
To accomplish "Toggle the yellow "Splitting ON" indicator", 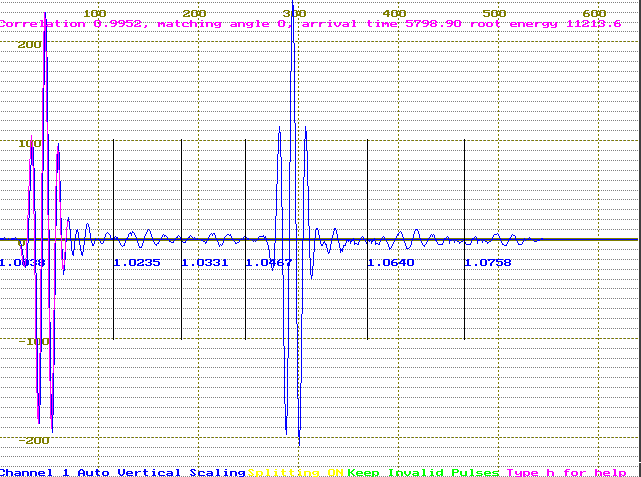I will (x=295, y=472).
